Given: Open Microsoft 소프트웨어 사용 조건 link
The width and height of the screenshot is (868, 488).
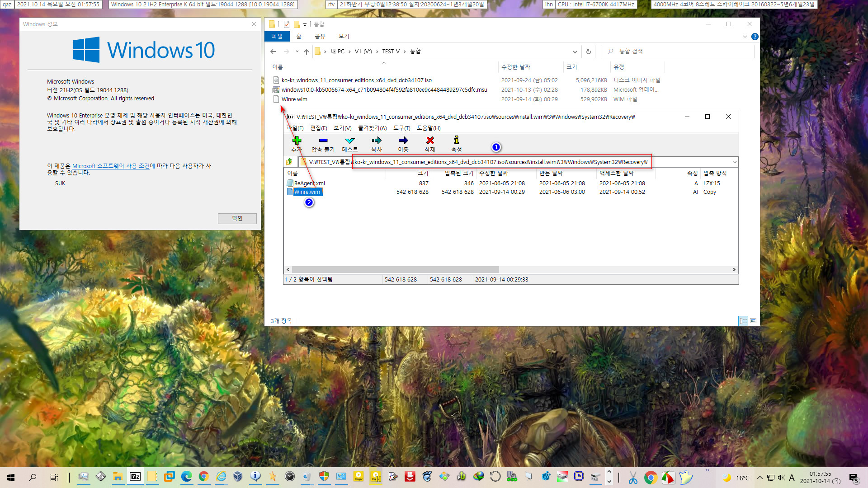Looking at the screenshot, I should (x=111, y=166).
